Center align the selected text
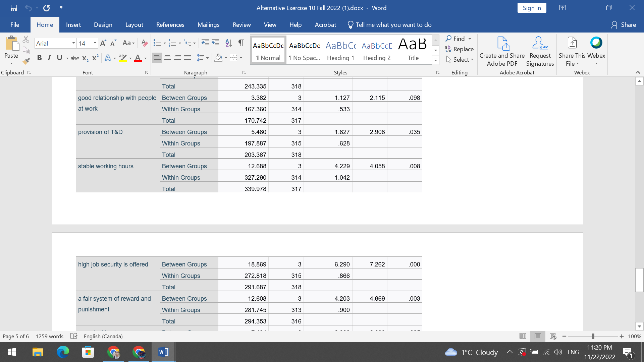 coord(167,58)
